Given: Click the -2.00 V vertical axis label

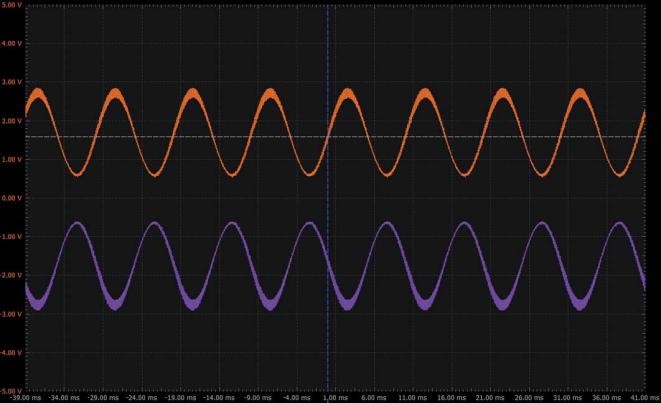Looking at the screenshot, I should pyautogui.click(x=11, y=276).
